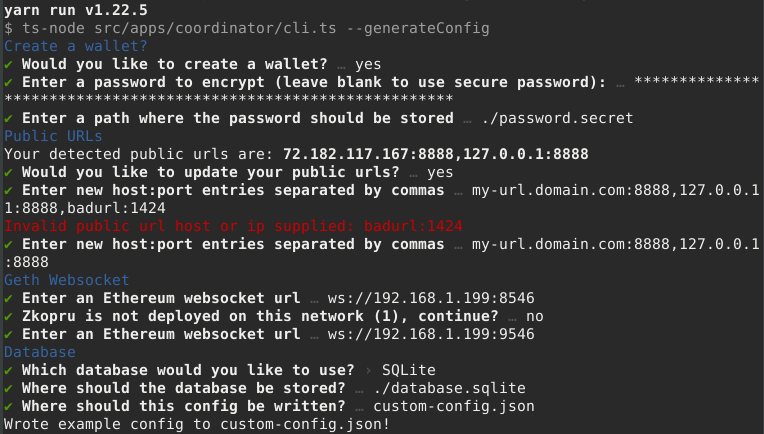
Task: Click the "Create a wallet?" section heading
Action: (76, 46)
